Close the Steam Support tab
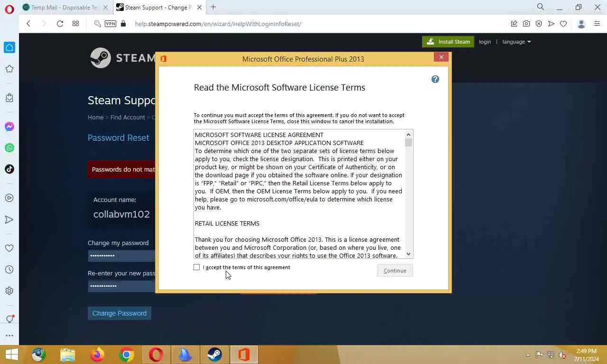This screenshot has width=607, height=364. pyautogui.click(x=199, y=7)
